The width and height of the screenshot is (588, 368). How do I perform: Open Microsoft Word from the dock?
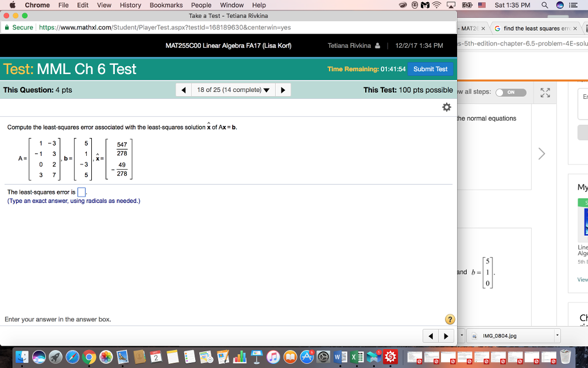coord(339,357)
